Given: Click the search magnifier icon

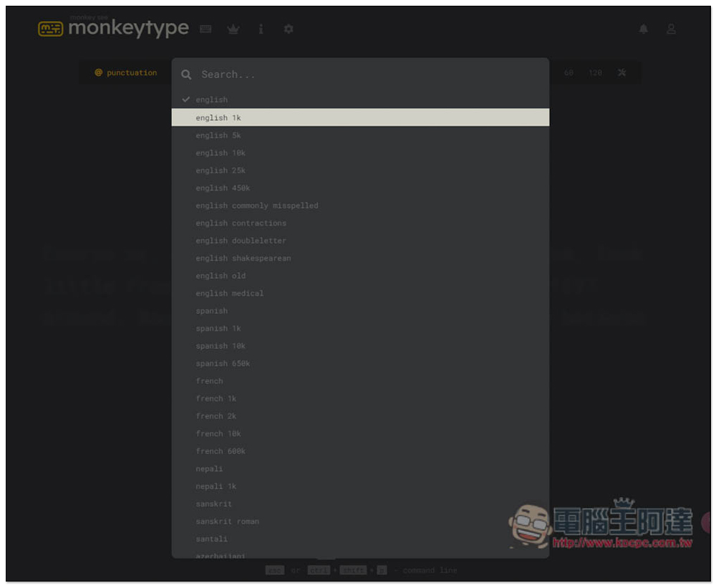Looking at the screenshot, I should [186, 74].
